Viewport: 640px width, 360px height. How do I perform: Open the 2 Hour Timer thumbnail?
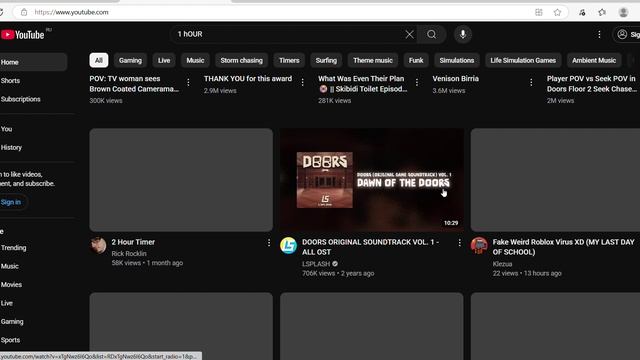181,180
